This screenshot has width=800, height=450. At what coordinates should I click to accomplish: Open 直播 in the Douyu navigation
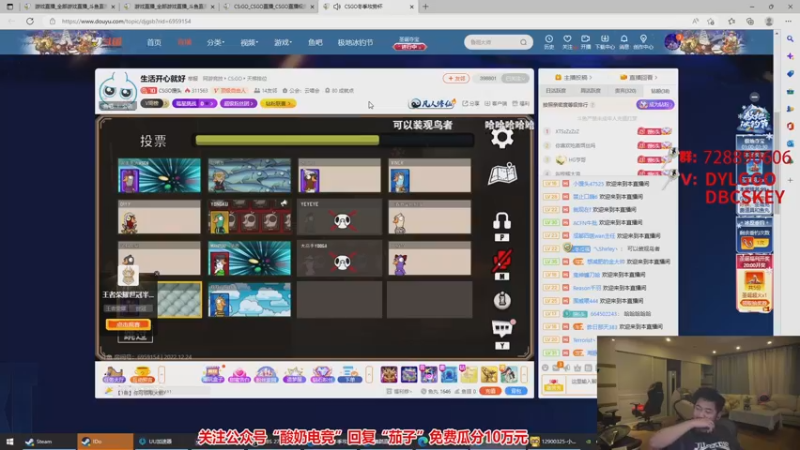click(184, 42)
